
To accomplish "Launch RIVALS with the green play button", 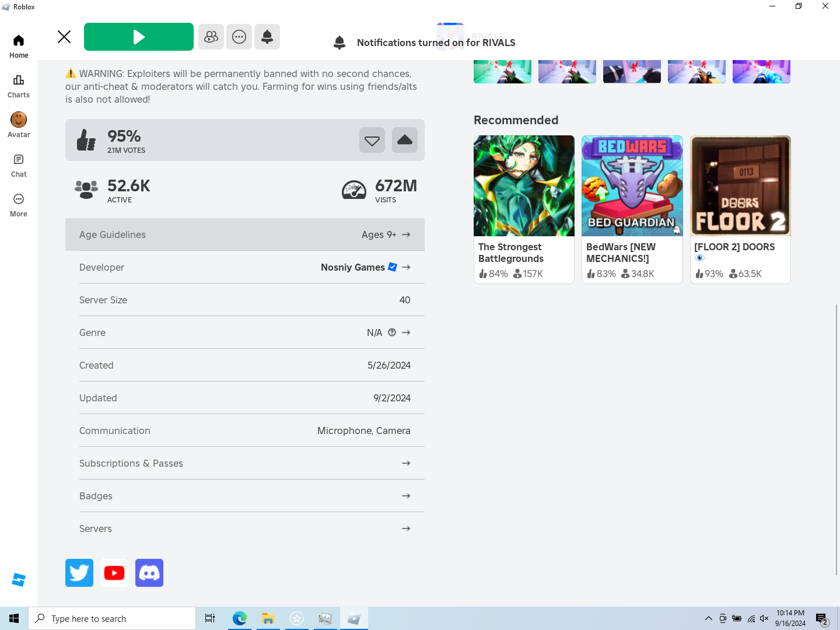I will click(x=139, y=37).
